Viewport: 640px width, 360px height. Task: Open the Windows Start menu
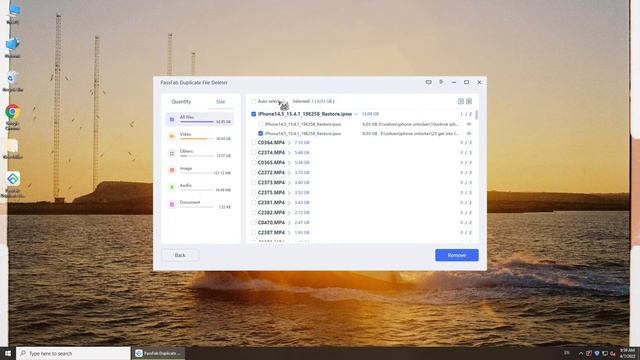(x=8, y=353)
